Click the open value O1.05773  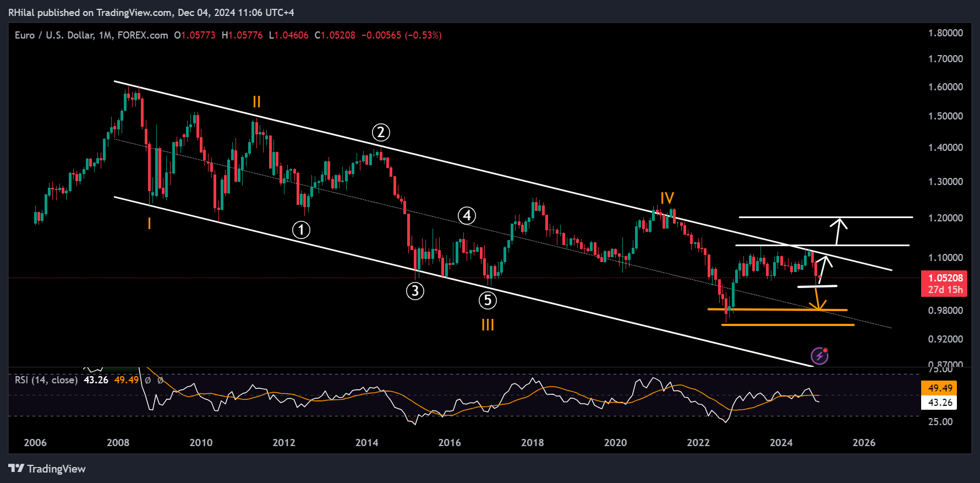pos(195,35)
